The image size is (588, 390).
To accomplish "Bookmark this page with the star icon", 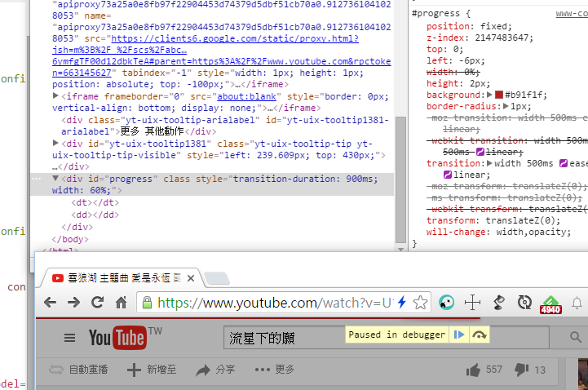I will [x=421, y=303].
